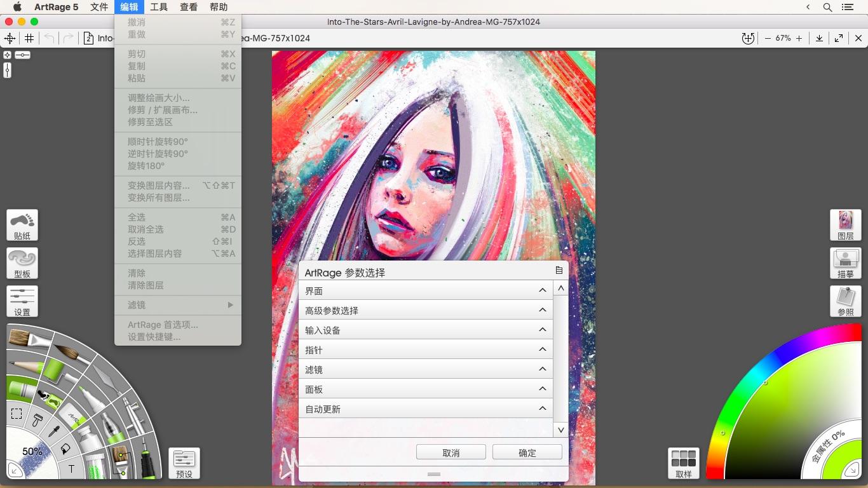Click the small horizontal slider toggle
Viewport: 868px width, 488px height.
[x=22, y=55]
